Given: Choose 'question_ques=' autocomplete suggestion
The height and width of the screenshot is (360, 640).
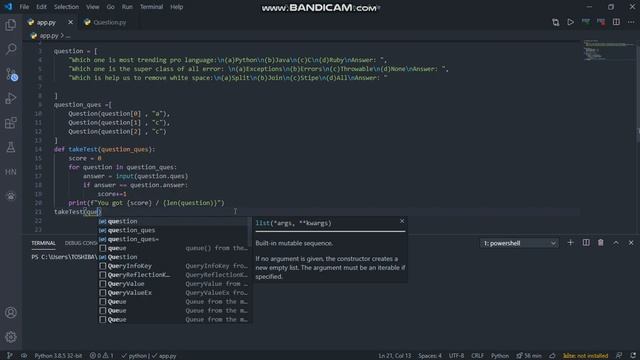Looking at the screenshot, I should pyautogui.click(x=174, y=239).
